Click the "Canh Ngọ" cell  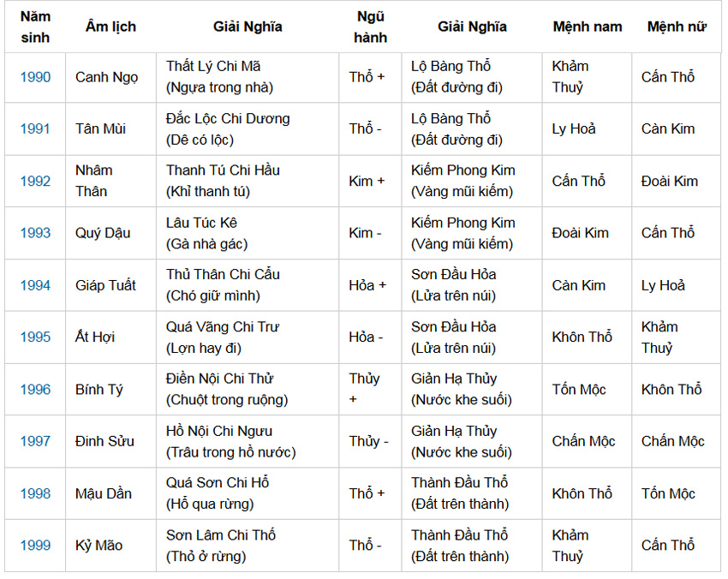tap(107, 77)
